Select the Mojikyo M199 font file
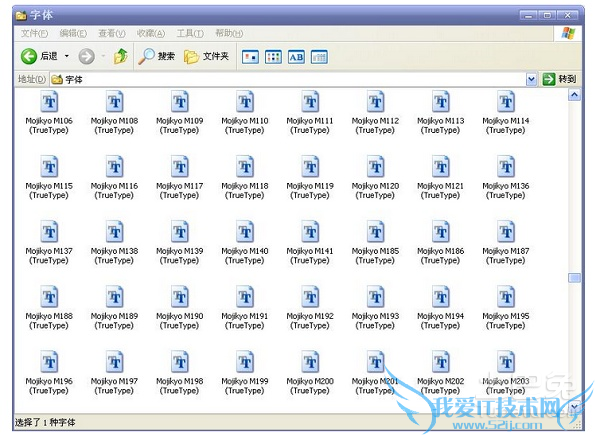The height and width of the screenshot is (440, 600). point(245,373)
